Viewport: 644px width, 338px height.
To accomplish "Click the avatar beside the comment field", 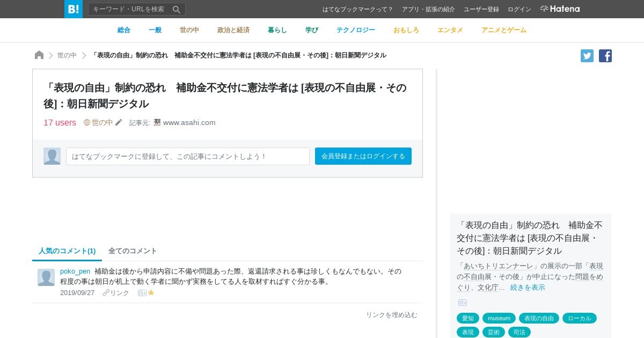I will click(x=52, y=156).
